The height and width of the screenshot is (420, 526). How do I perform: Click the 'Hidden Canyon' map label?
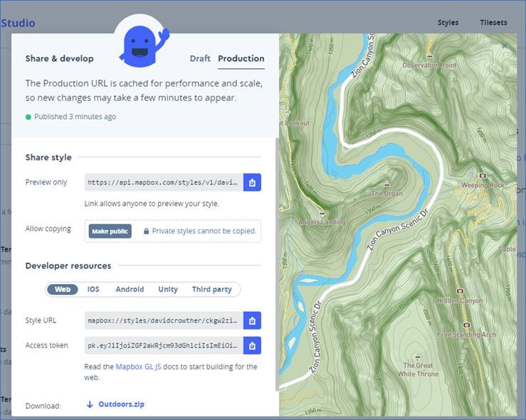460,300
